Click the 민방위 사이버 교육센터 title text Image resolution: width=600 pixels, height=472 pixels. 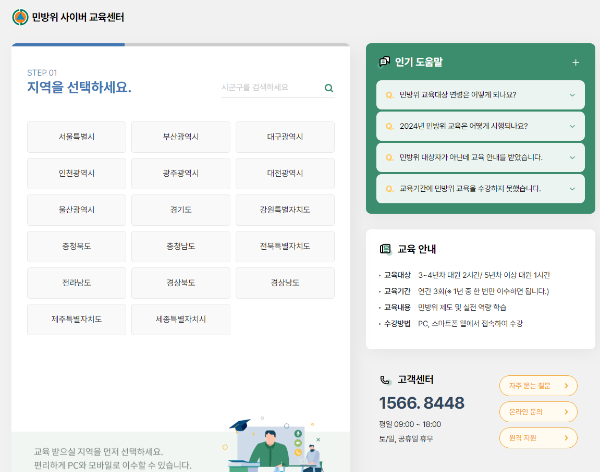point(78,17)
